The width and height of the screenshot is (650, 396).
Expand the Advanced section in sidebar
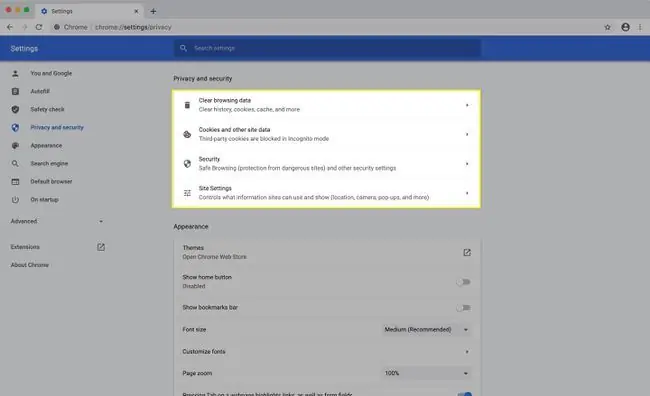tap(57, 221)
